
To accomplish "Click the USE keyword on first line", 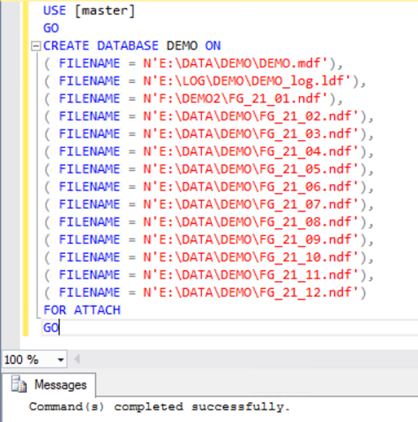I will tap(55, 10).
